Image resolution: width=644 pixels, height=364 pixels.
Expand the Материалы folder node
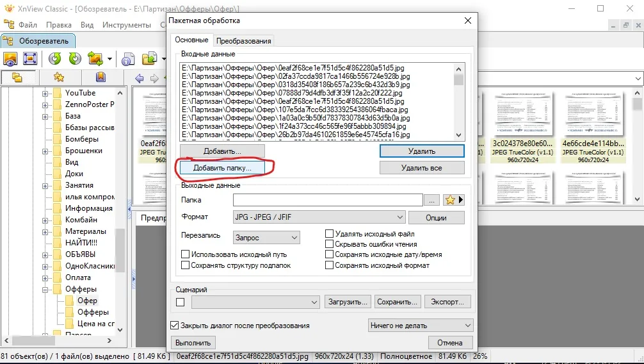click(45, 232)
